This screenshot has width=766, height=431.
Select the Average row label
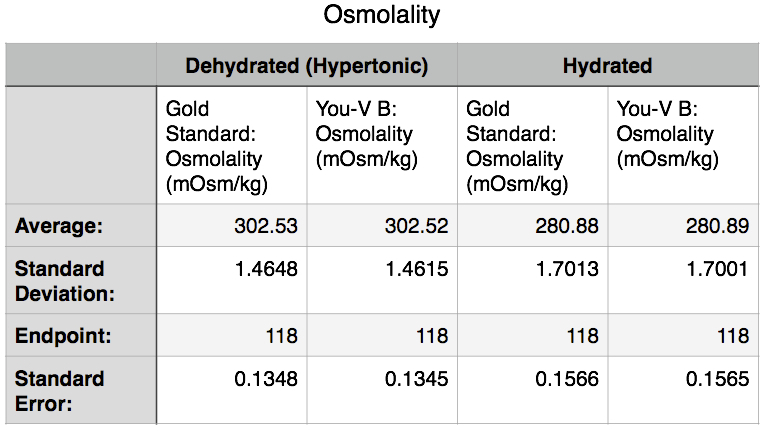59,226
